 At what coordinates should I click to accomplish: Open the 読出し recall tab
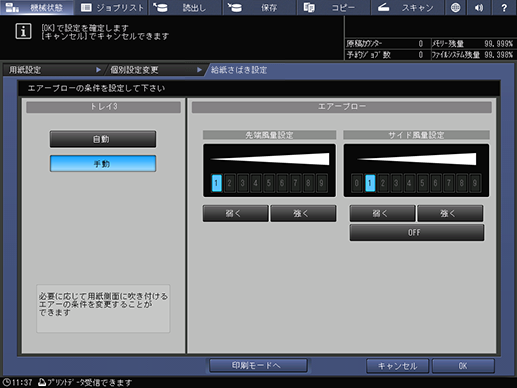tap(185, 7)
